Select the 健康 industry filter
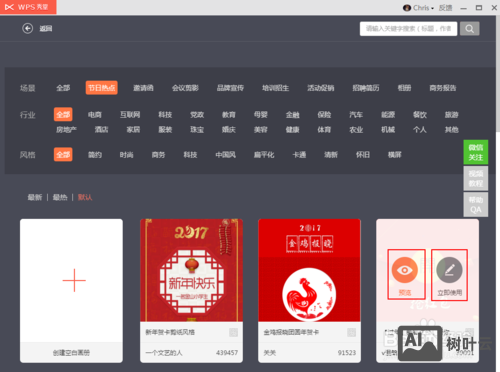The width and height of the screenshot is (500, 372). tap(292, 129)
